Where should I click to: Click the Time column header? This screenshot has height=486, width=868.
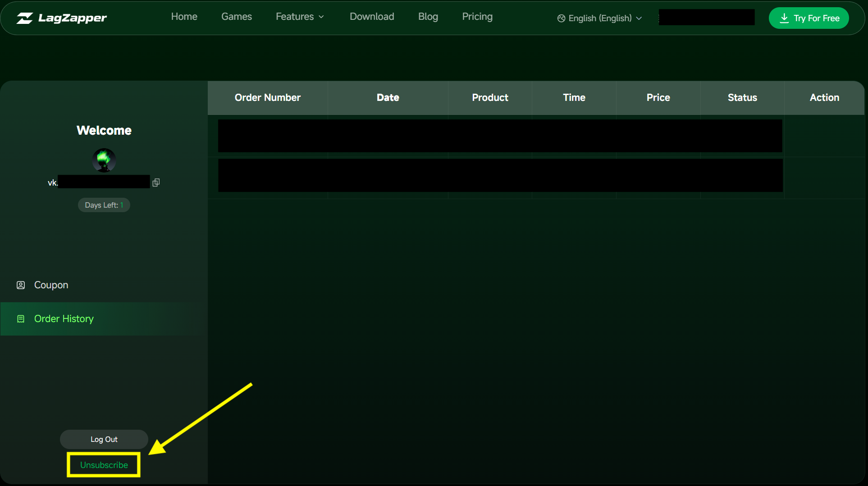click(574, 98)
